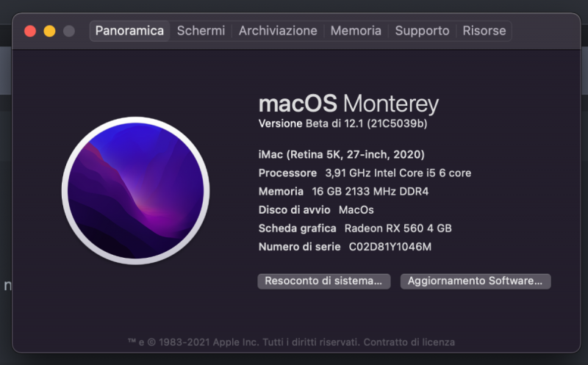Image resolution: width=588 pixels, height=365 pixels.
Task: Click the Scheda grafica label
Action: tap(298, 228)
